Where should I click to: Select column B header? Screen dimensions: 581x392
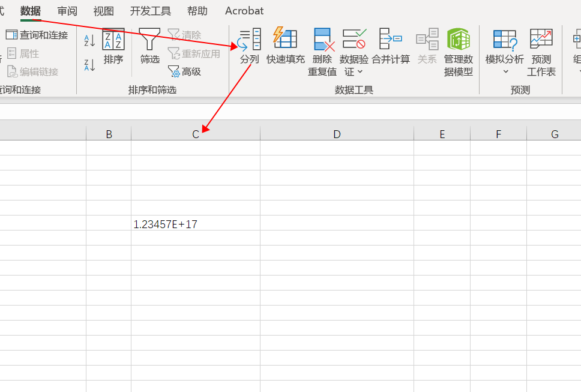pyautogui.click(x=109, y=134)
